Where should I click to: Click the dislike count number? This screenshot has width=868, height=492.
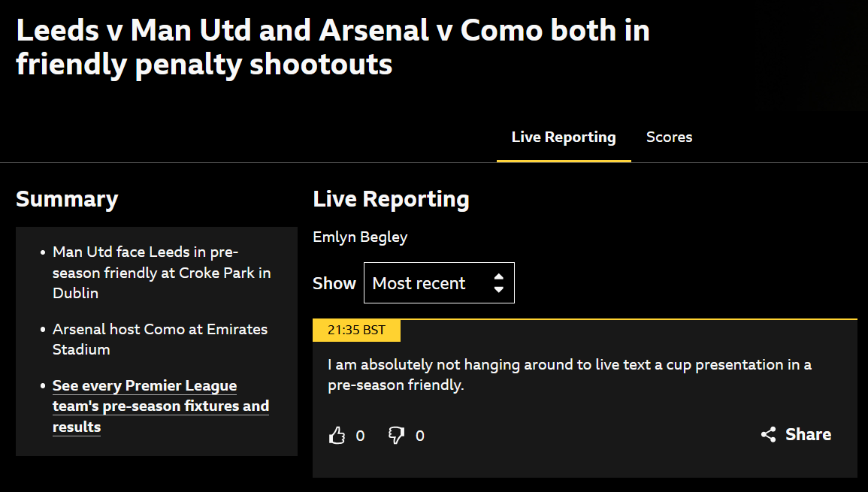(420, 436)
